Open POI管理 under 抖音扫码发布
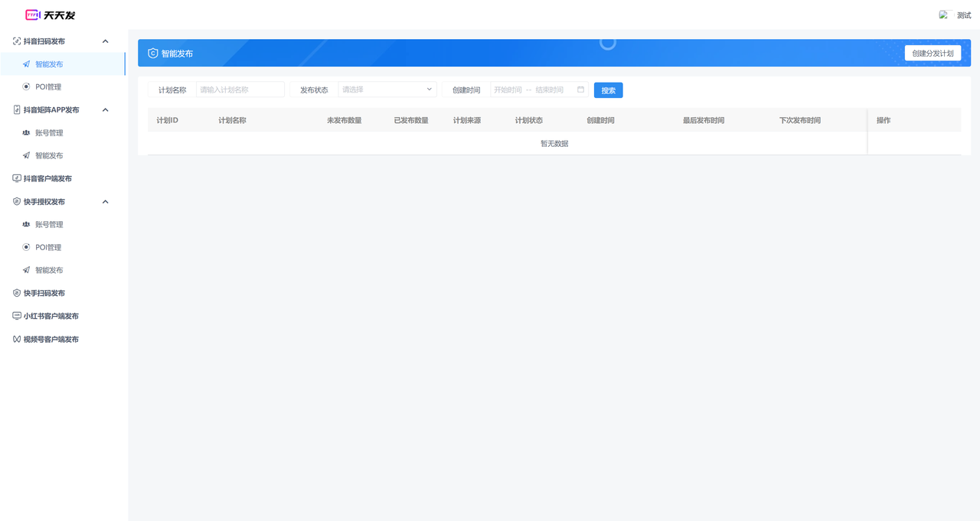980x521 pixels. (48, 87)
